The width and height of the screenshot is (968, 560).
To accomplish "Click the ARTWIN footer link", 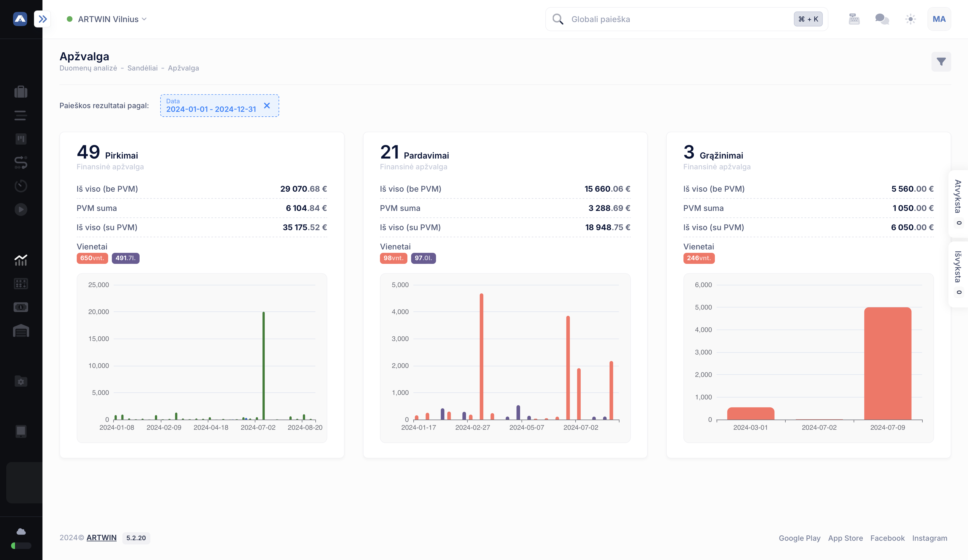I will click(101, 538).
